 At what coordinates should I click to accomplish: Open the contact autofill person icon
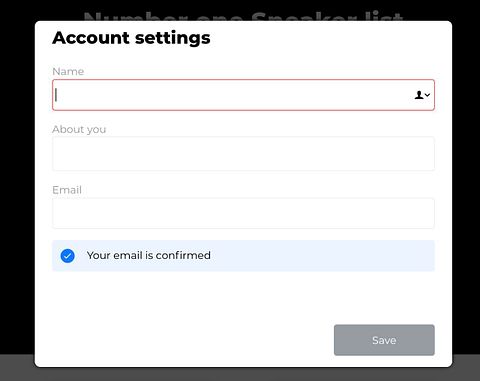coord(419,95)
